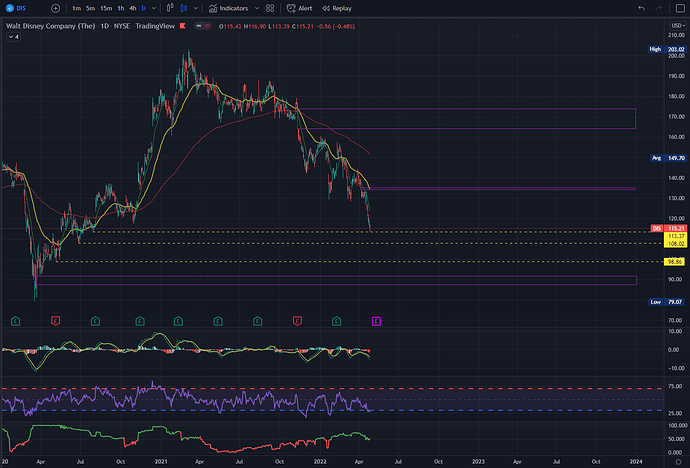The height and width of the screenshot is (468, 690).
Task: Click the undo arrow
Action: pos(642,8)
